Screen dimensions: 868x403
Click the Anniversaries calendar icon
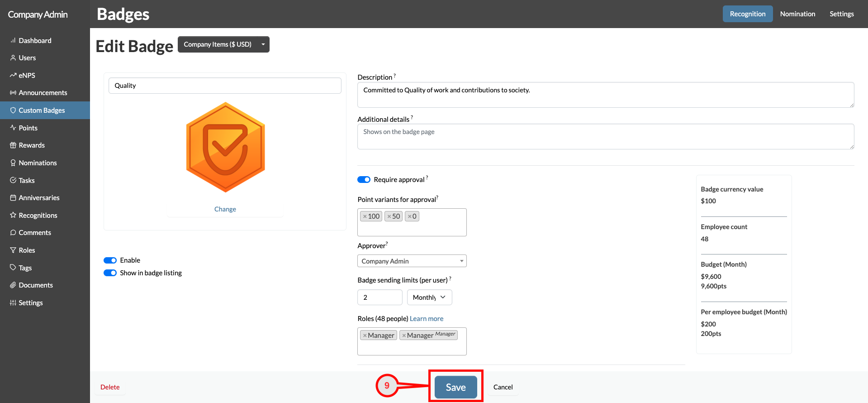(x=13, y=198)
